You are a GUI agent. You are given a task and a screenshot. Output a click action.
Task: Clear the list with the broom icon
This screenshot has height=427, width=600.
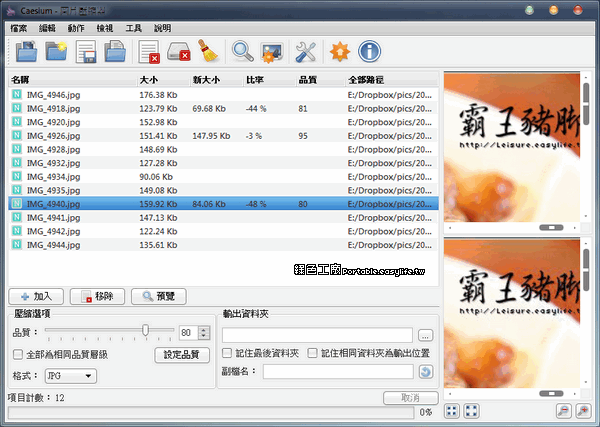[x=208, y=51]
